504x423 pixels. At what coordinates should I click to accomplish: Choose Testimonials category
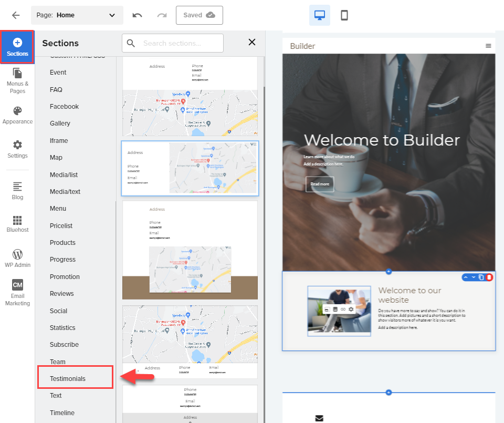pos(68,379)
